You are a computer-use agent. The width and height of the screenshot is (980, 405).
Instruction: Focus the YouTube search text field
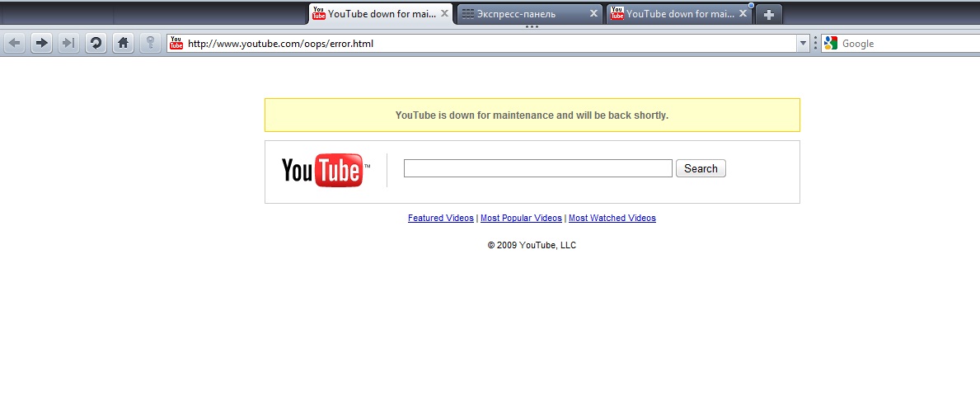pyautogui.click(x=538, y=168)
